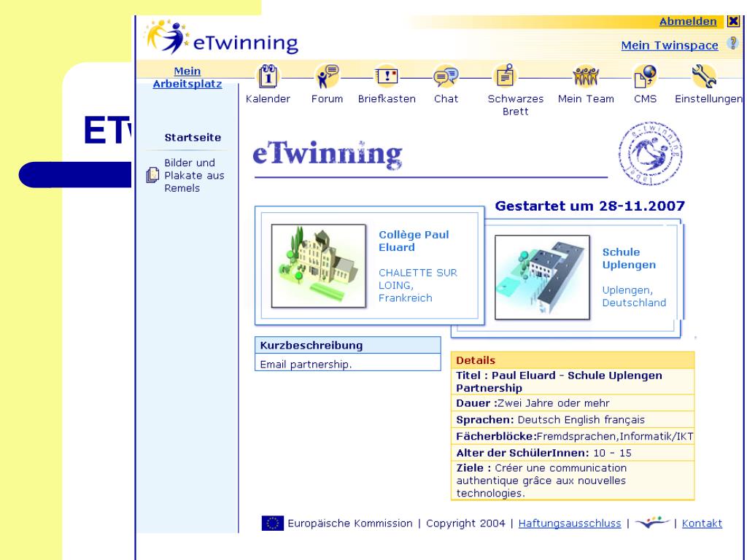This screenshot has height=560, width=747.
Task: Click the Details header
Action: click(x=573, y=360)
